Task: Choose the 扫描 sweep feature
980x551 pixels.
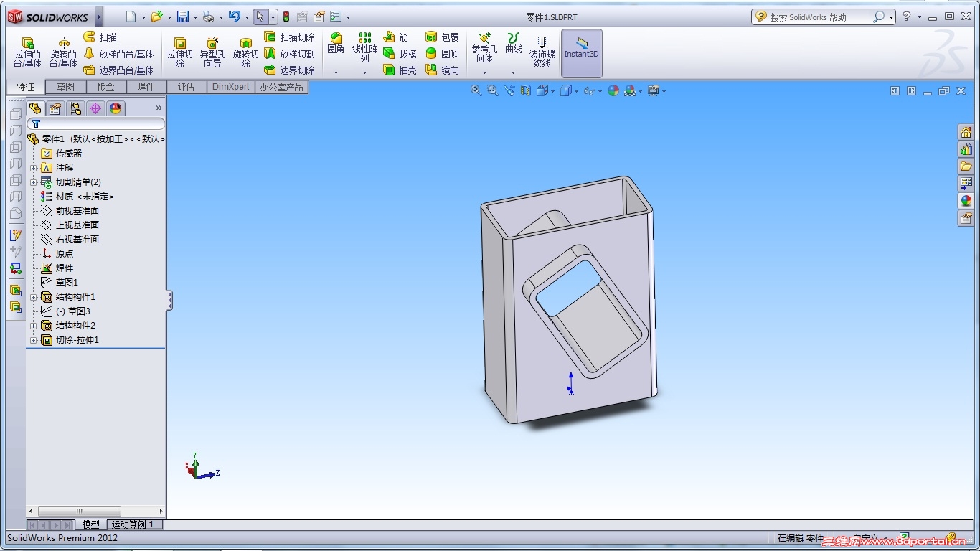Action: 100,37
